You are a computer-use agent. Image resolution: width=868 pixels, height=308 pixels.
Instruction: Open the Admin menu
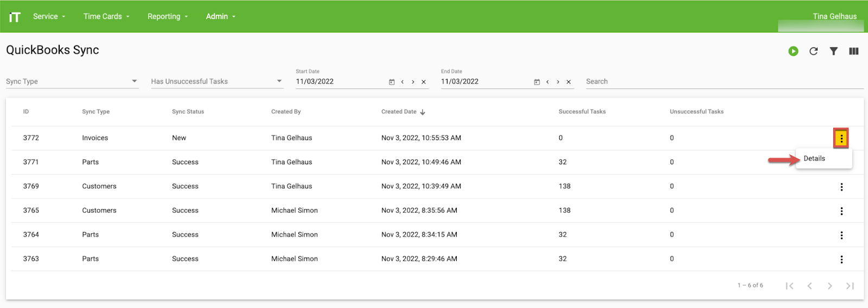point(221,16)
